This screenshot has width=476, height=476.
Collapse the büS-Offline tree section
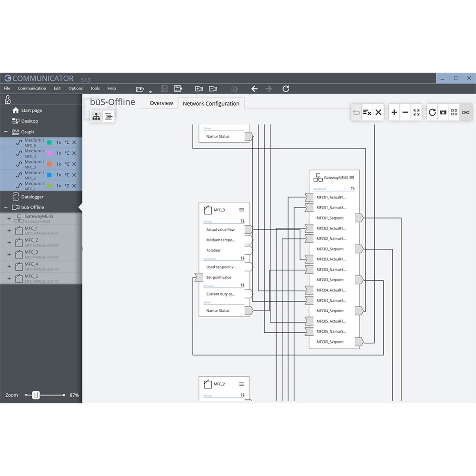(6, 208)
